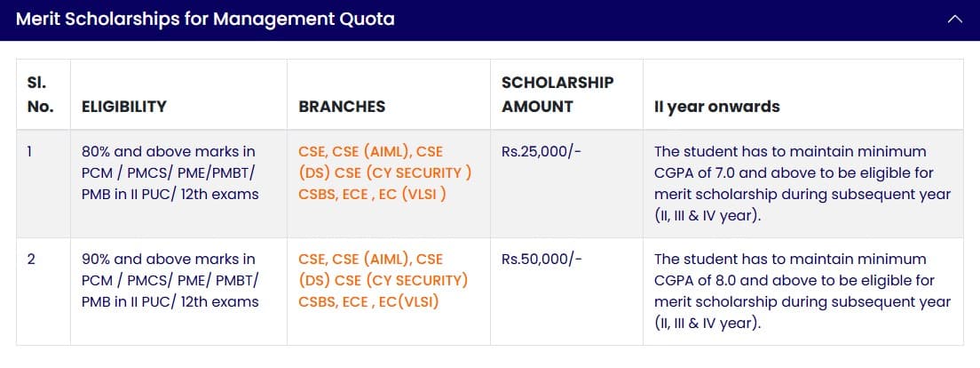Click 'PCM / PMCS/ PME/PMBT/' in row 1
The width and height of the screenshot is (980, 368).
(169, 172)
